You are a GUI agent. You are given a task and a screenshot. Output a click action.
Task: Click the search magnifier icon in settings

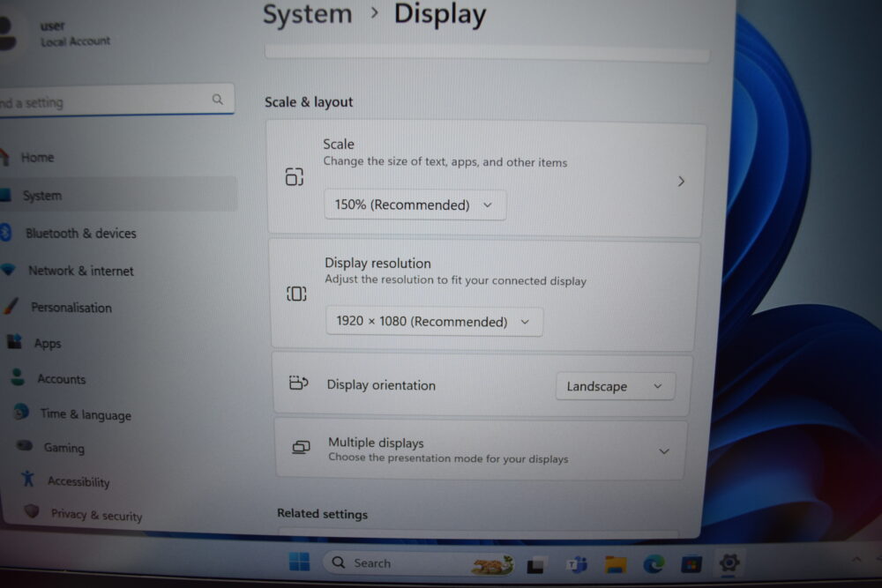(217, 100)
